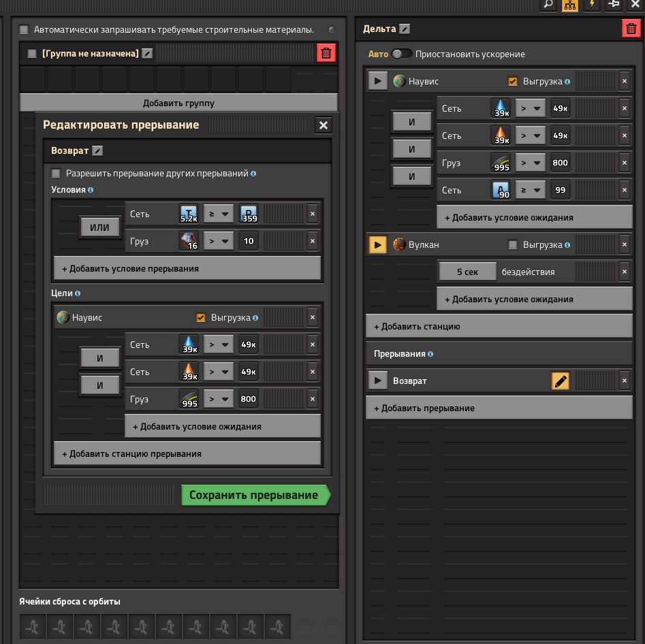Click the info icon next to Прерывания
Viewport: 645px width, 644px height.
(x=430, y=354)
